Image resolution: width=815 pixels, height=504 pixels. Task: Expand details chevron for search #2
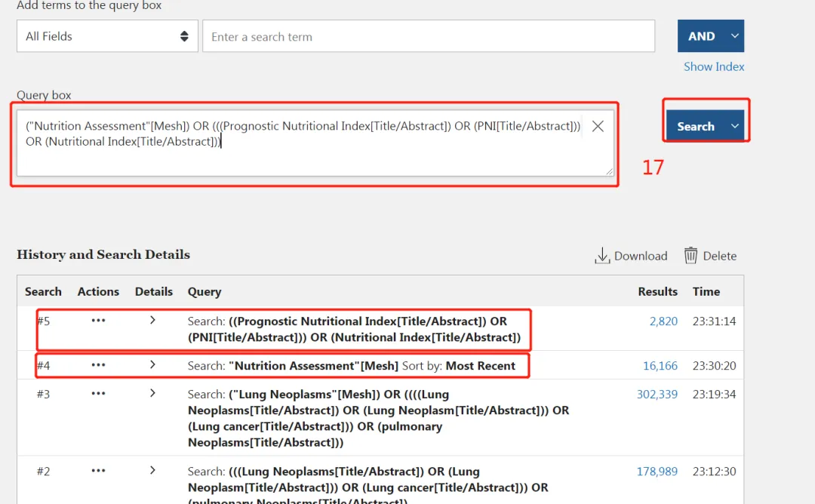[x=152, y=470]
